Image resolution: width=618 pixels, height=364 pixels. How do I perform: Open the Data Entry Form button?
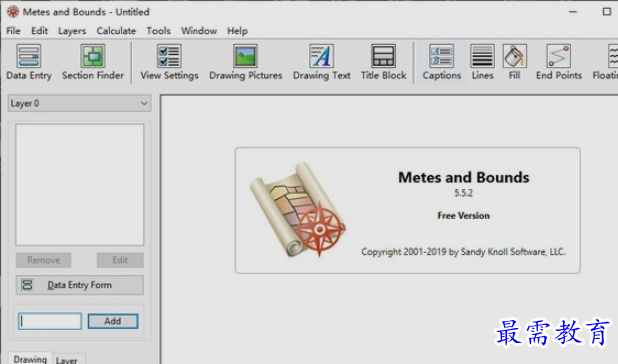pos(80,285)
